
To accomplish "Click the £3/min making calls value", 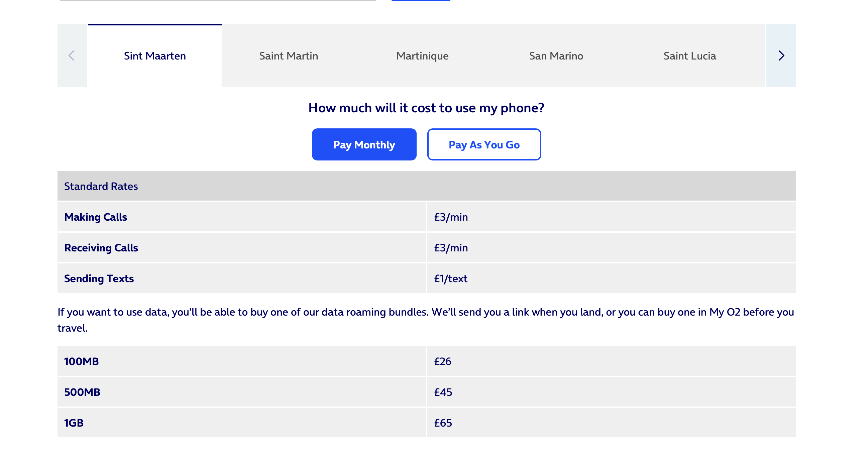I will point(450,217).
